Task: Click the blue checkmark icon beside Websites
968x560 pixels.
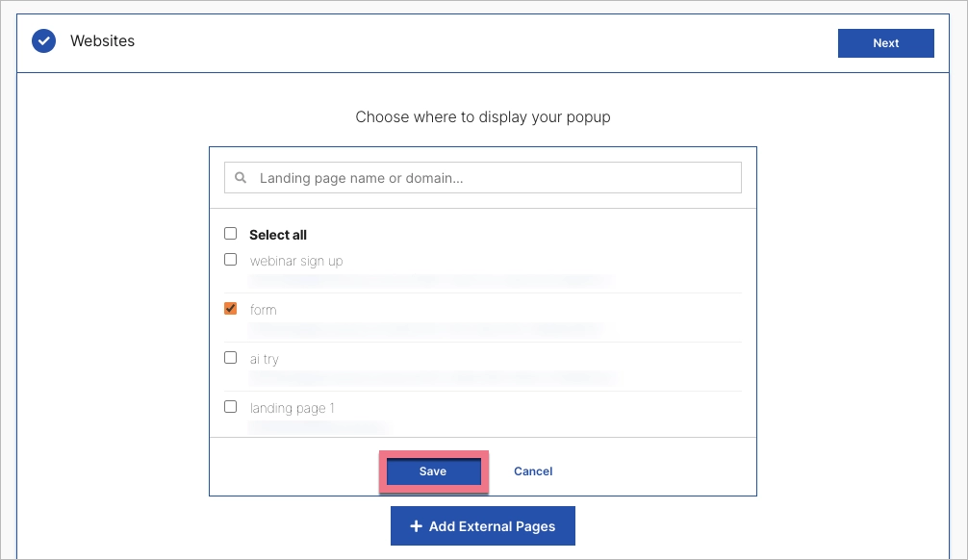Action: 43,41
